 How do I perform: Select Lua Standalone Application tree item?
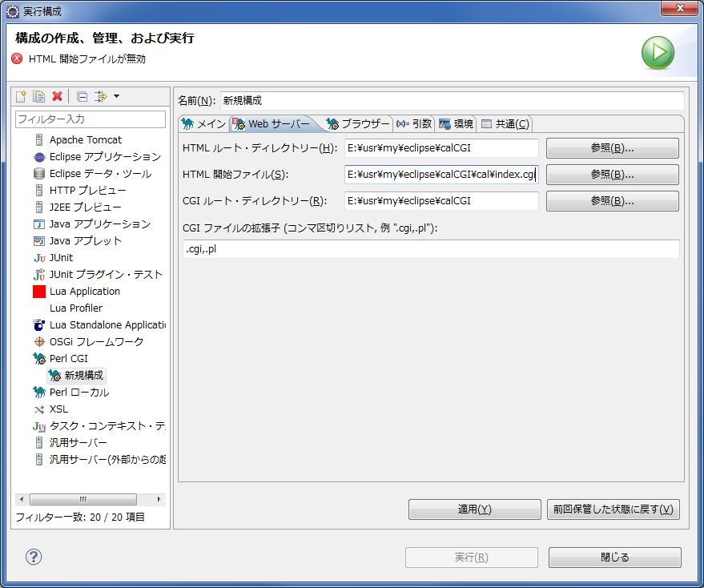pyautogui.click(x=108, y=324)
